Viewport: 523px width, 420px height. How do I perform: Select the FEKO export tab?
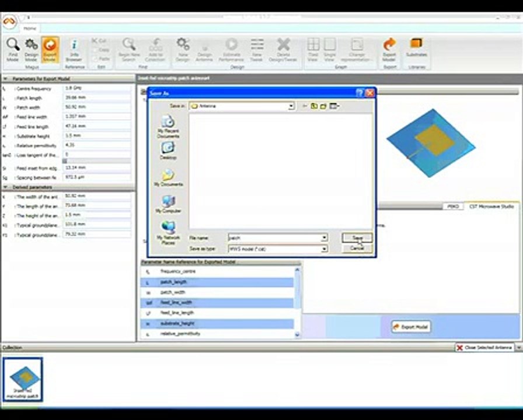tap(452, 206)
